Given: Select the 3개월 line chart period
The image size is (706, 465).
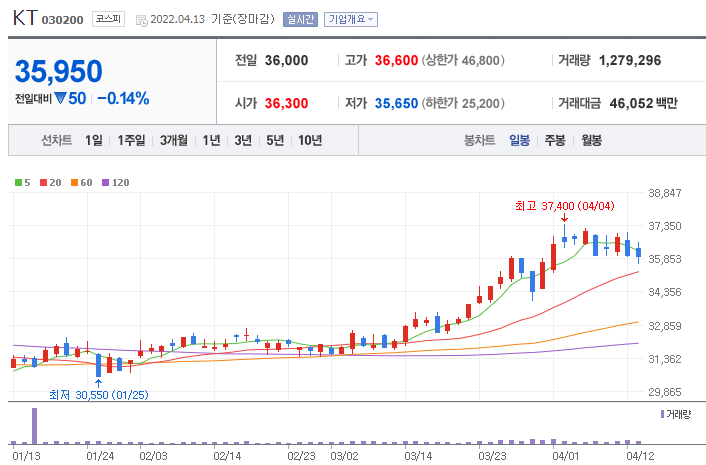Looking at the screenshot, I should pyautogui.click(x=174, y=140).
